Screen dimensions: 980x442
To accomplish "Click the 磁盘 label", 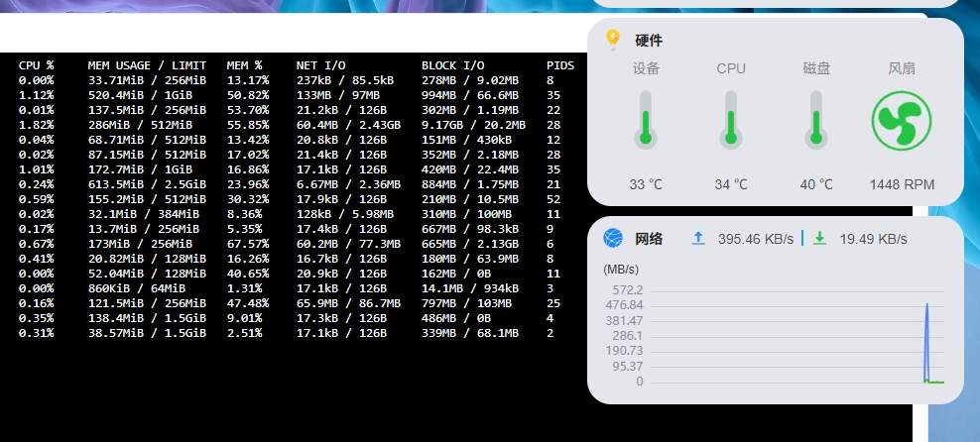I will coord(815,68).
